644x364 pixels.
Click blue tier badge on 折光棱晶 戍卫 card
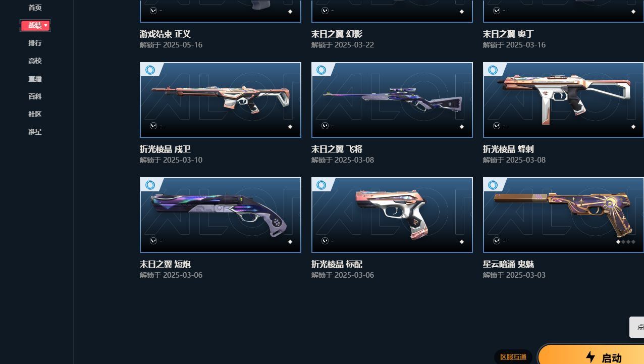150,70
